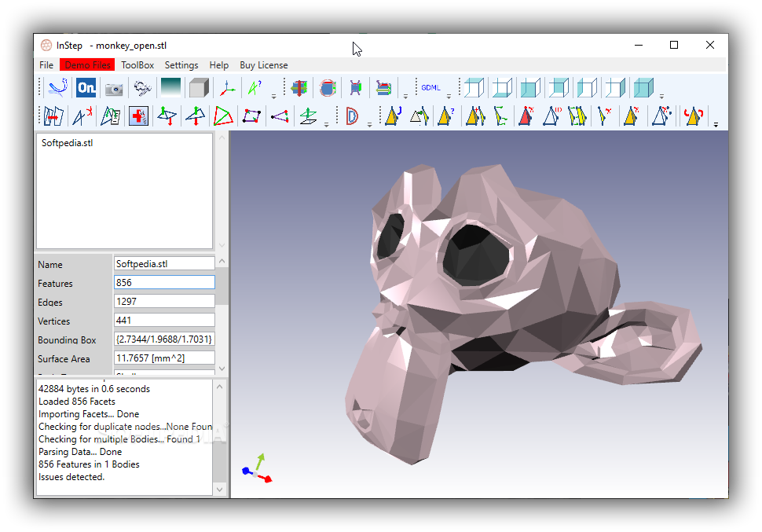Click the Features field showing 856

click(x=164, y=283)
